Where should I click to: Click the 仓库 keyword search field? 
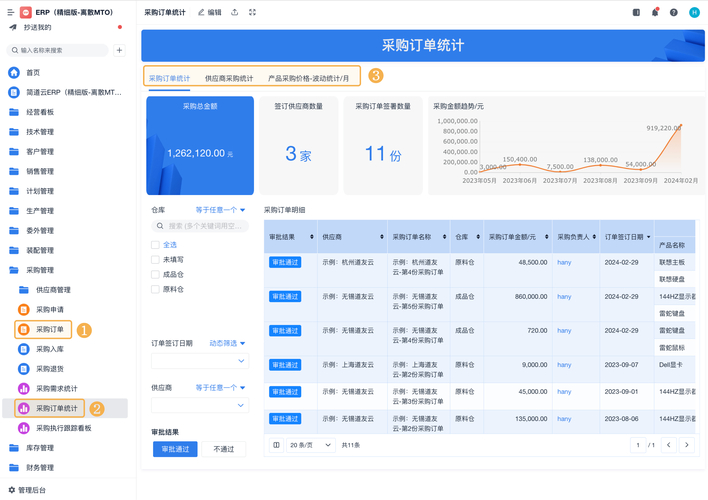200,226
